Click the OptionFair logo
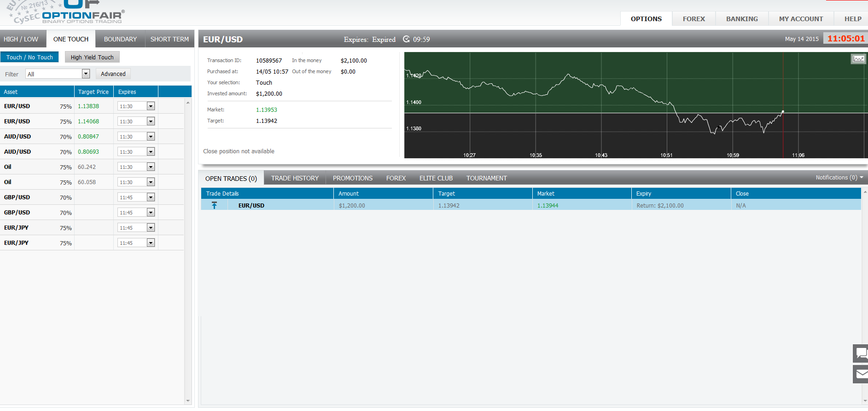This screenshot has height=411, width=868. click(82, 14)
